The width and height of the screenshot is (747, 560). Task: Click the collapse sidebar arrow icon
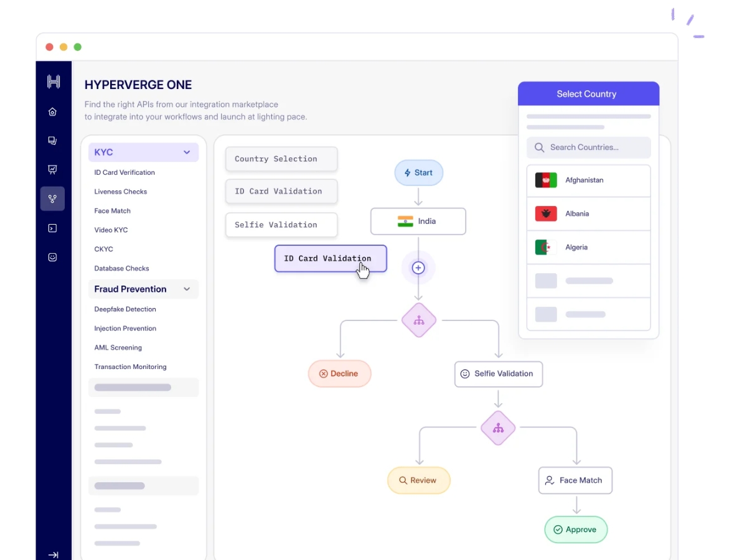point(54,555)
